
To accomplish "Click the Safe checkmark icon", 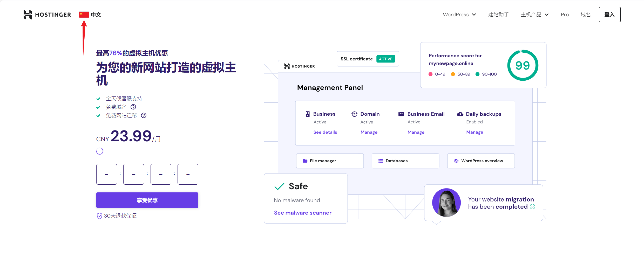I will (279, 186).
